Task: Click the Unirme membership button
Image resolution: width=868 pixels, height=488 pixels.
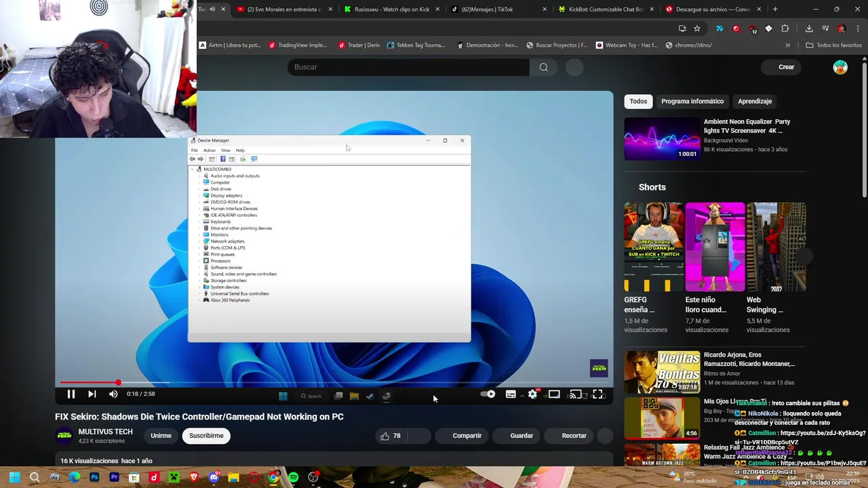Action: click(161, 436)
